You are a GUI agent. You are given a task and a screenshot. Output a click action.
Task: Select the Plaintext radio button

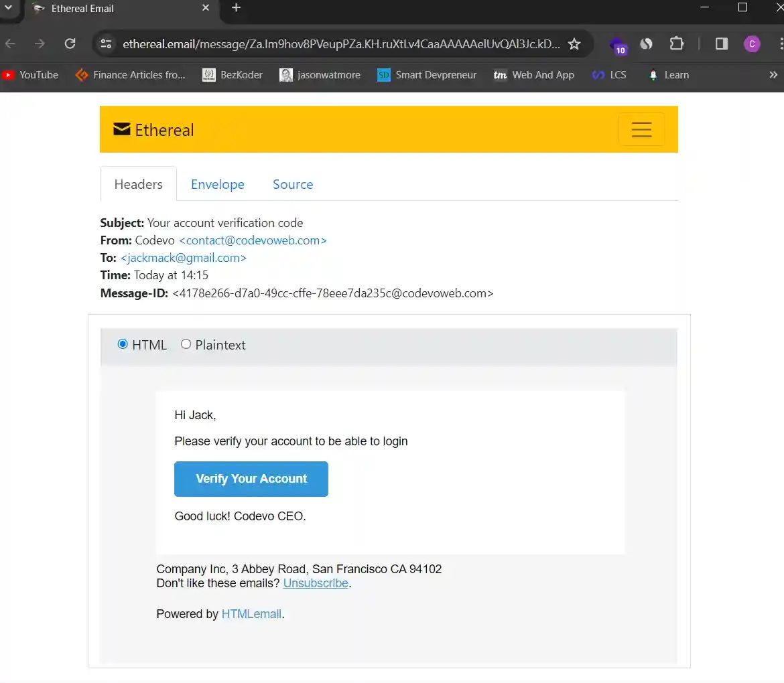(x=186, y=344)
